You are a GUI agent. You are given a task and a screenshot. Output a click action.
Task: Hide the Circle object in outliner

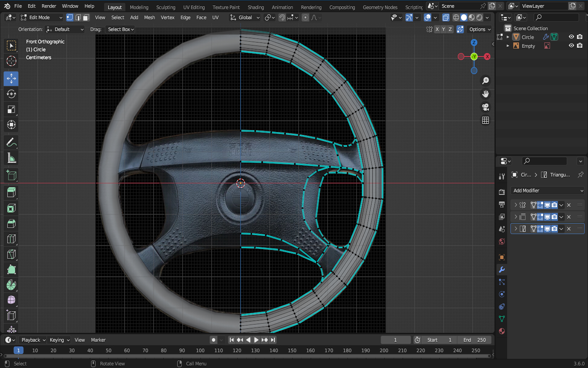coord(571,37)
